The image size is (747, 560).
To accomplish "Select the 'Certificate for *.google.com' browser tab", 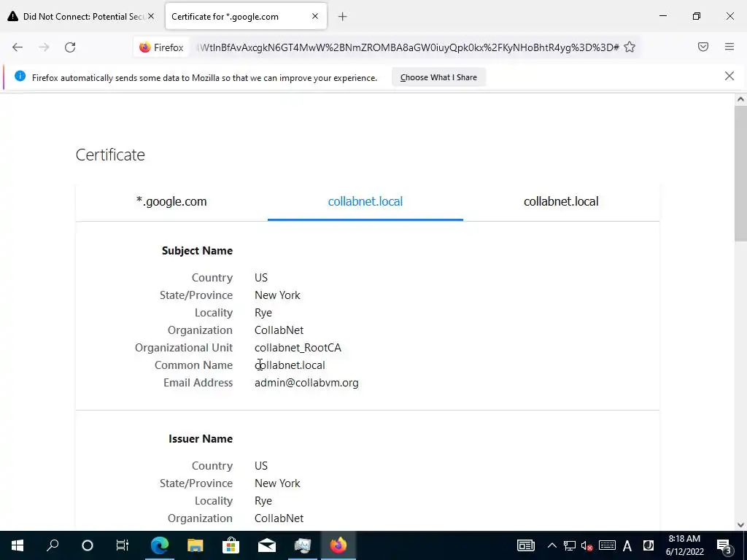I will 246,16.
